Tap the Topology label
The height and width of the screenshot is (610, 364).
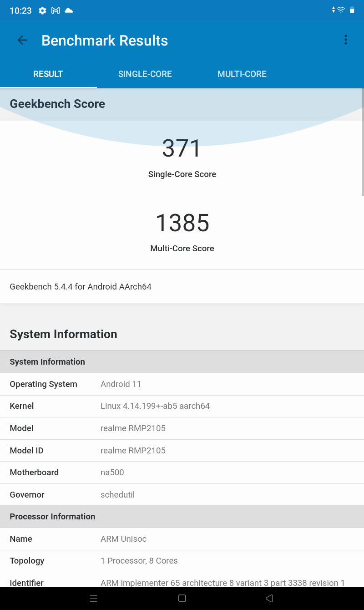27,561
